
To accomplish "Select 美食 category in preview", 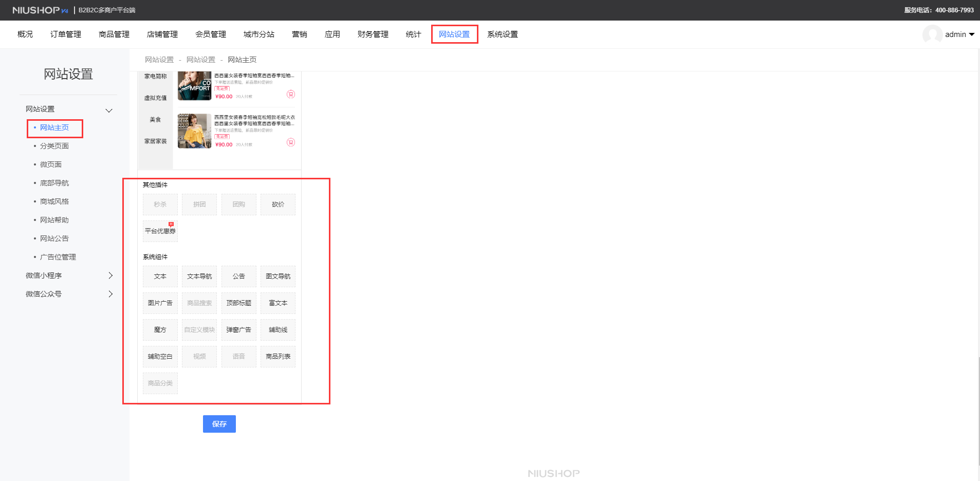I will click(155, 120).
